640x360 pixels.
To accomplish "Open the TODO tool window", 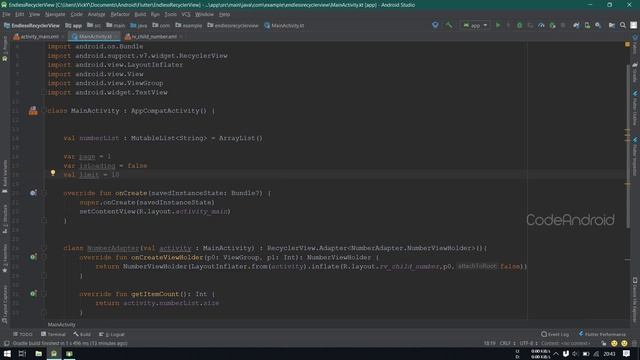I will click(x=22, y=334).
